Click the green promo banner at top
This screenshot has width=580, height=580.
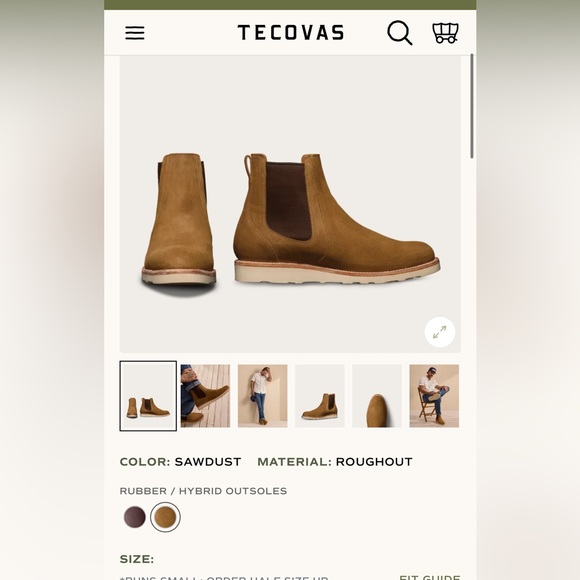pos(290,5)
